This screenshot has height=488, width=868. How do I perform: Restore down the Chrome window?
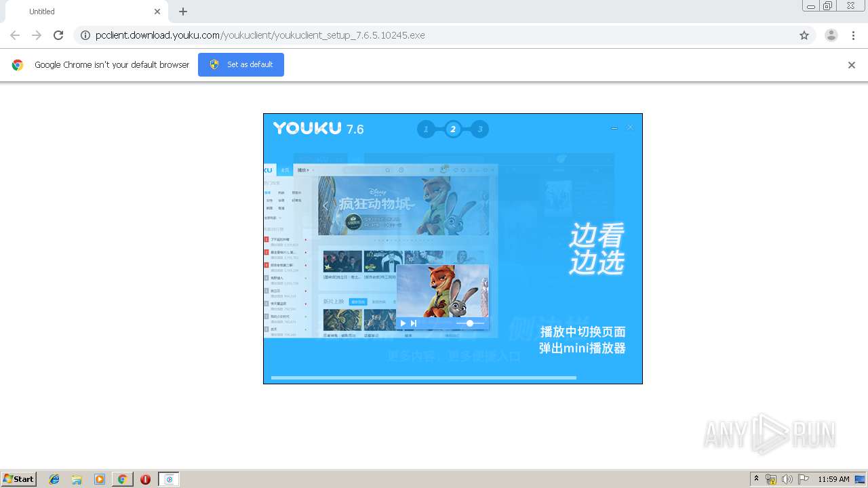pos(828,5)
